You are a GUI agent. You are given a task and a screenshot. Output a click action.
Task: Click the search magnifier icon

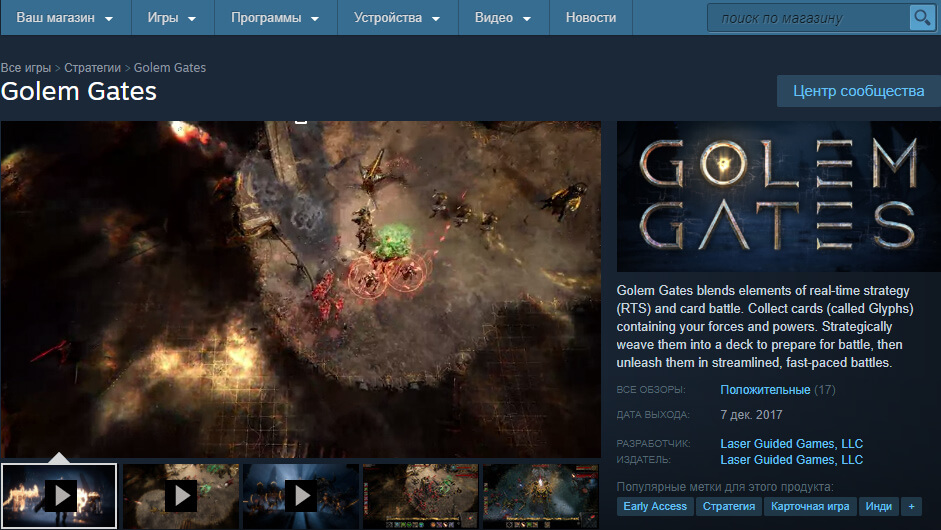point(921,18)
